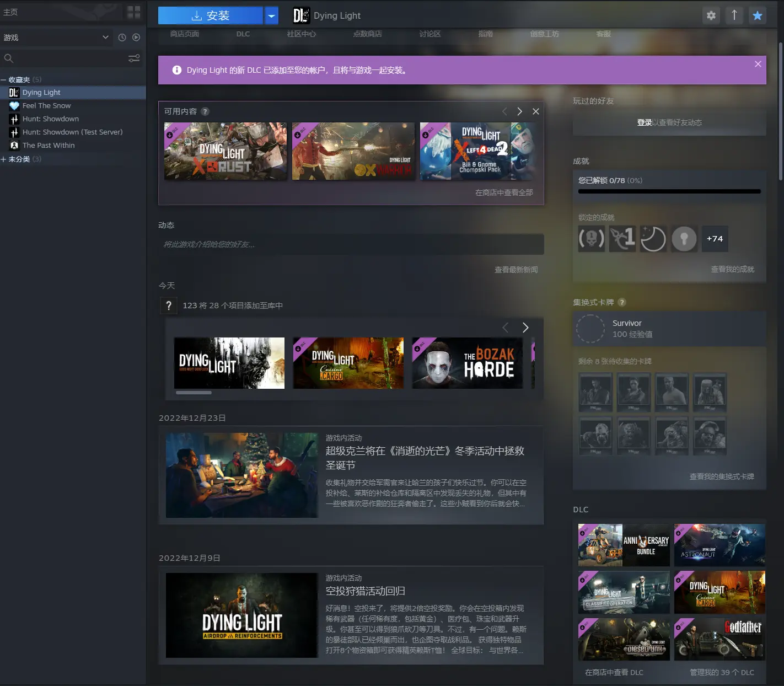Screen dimensions: 784x686
Task: Open the 商店页面 tab
Action: pyautogui.click(x=185, y=34)
